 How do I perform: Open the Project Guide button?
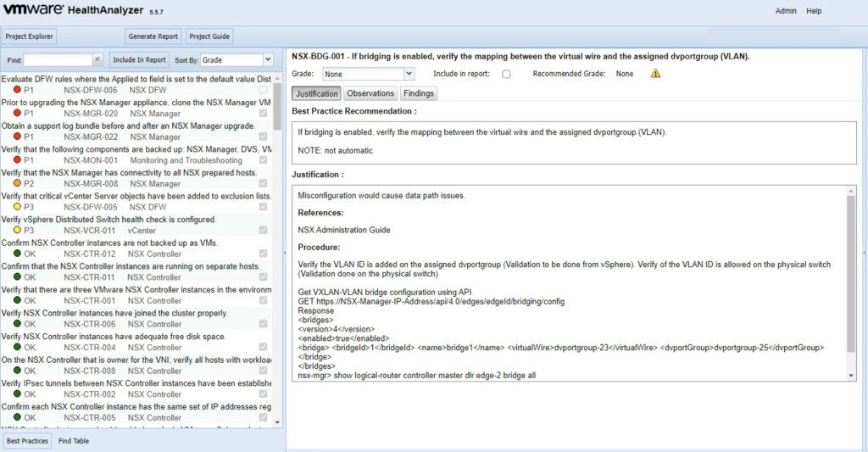click(209, 36)
